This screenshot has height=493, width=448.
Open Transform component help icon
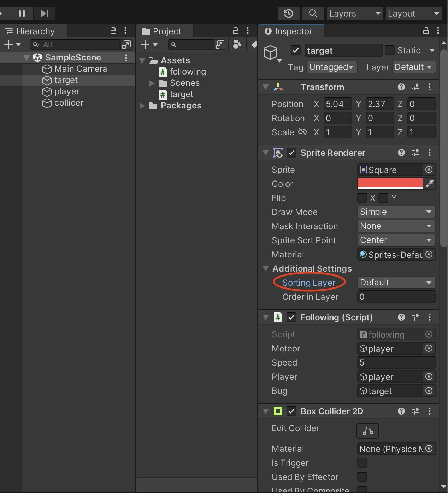click(x=401, y=87)
